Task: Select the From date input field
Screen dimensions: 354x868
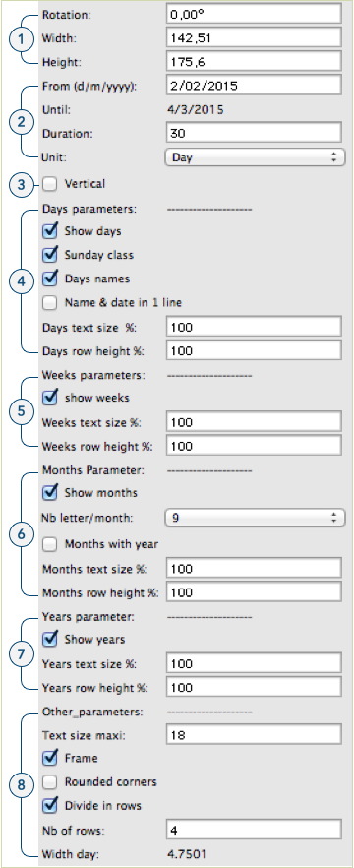Action: pos(254,86)
